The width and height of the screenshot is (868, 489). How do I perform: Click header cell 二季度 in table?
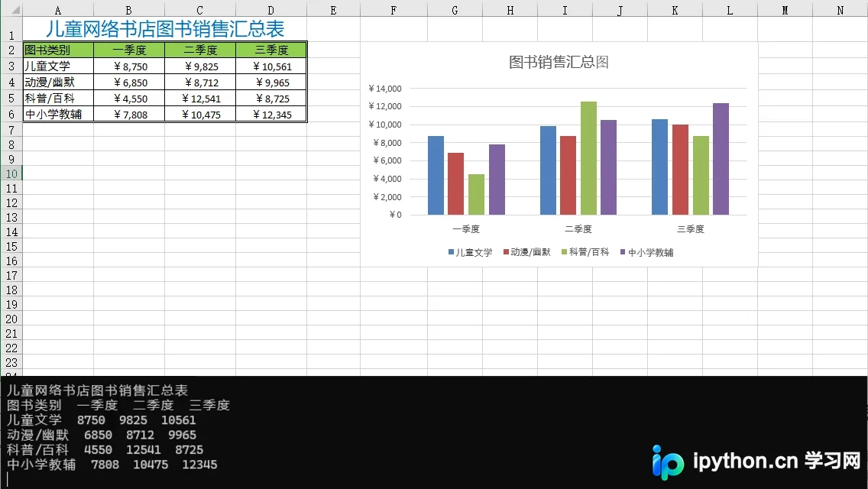tap(200, 50)
